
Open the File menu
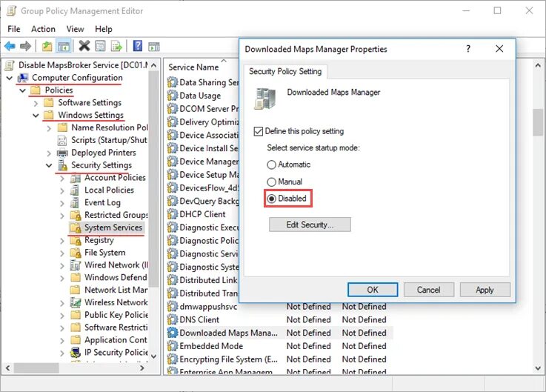coord(14,29)
